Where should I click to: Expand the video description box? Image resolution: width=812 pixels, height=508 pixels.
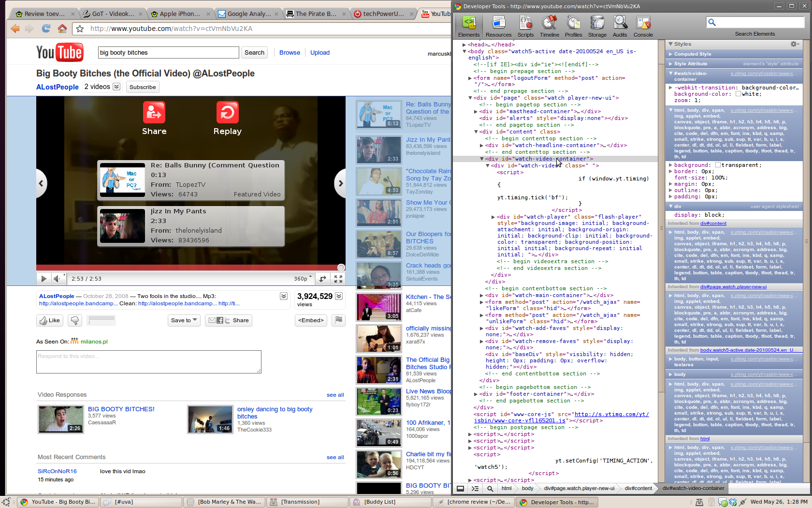[284, 296]
